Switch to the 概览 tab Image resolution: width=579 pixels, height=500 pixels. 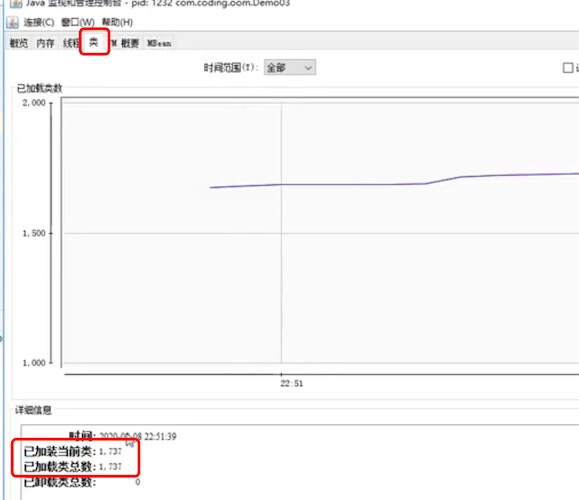pyautogui.click(x=19, y=43)
